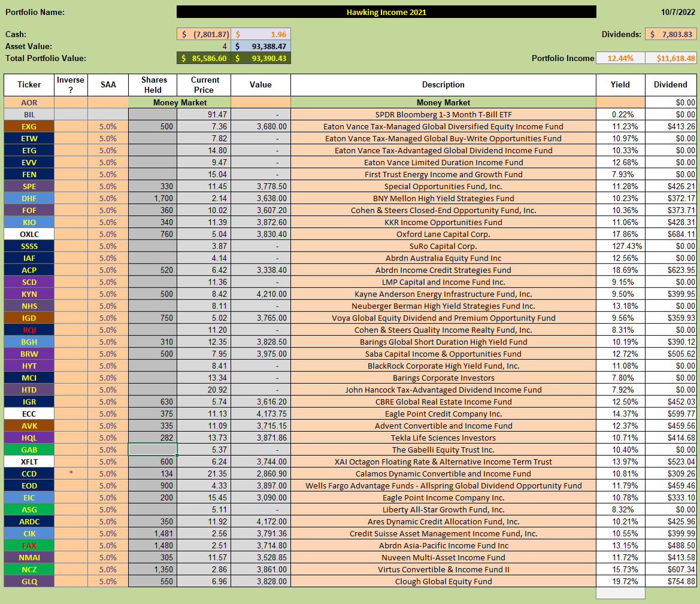This screenshot has height=604, width=700.
Task: Click the GAB ticker cell
Action: (x=29, y=450)
